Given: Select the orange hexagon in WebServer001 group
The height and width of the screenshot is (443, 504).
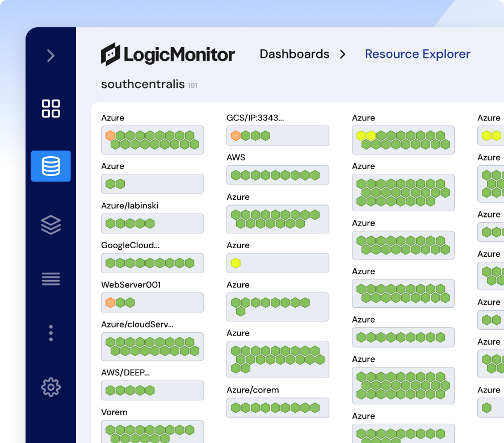Looking at the screenshot, I should pyautogui.click(x=110, y=303).
